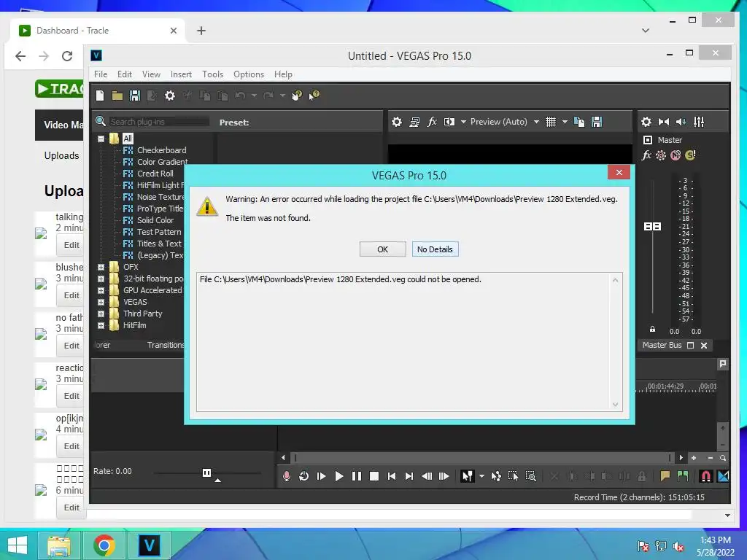747x560 pixels.
Task: Open Video Output FX in the preview toolbar
Action: click(x=432, y=122)
